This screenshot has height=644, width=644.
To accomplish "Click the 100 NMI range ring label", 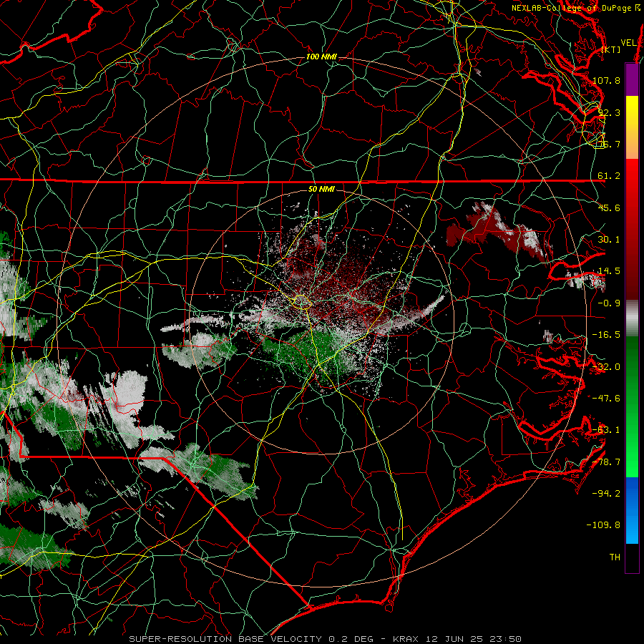I will [x=321, y=57].
